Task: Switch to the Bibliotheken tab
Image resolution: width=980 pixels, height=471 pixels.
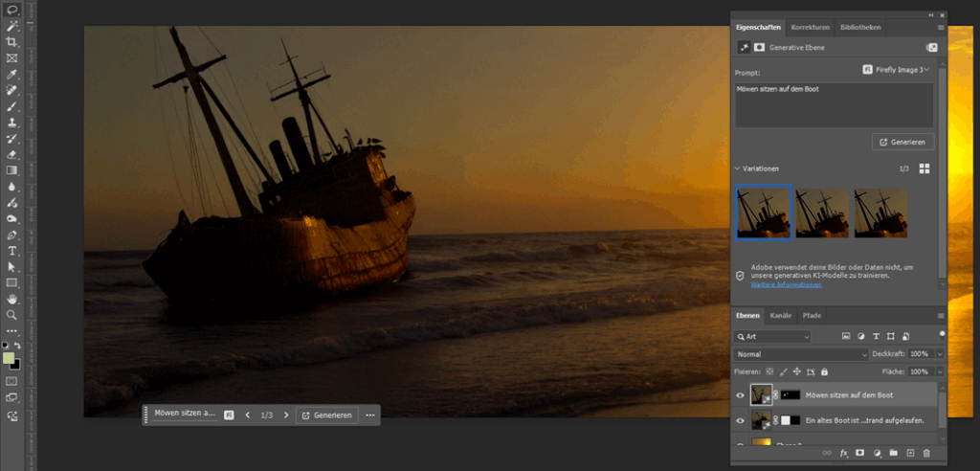Action: coord(860,28)
